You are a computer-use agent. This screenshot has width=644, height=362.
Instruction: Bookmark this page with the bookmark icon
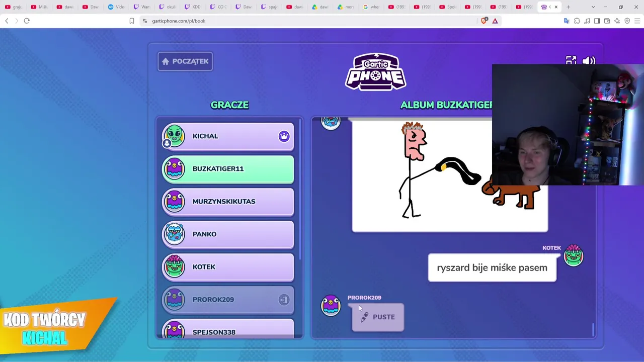tap(132, 21)
